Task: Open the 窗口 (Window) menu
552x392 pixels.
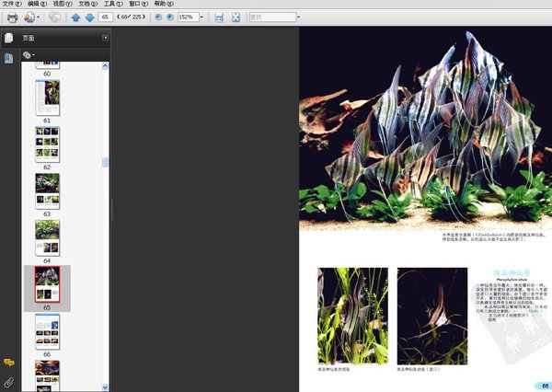Action: coord(138,4)
